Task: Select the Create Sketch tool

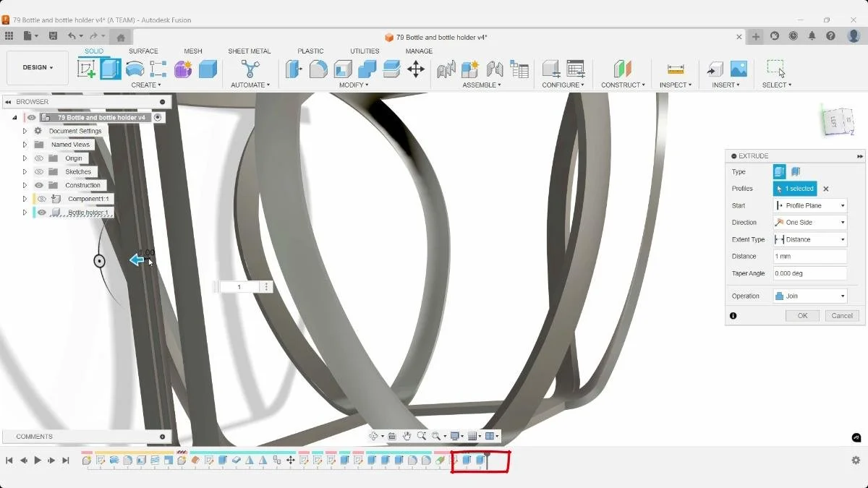Action: coord(87,69)
